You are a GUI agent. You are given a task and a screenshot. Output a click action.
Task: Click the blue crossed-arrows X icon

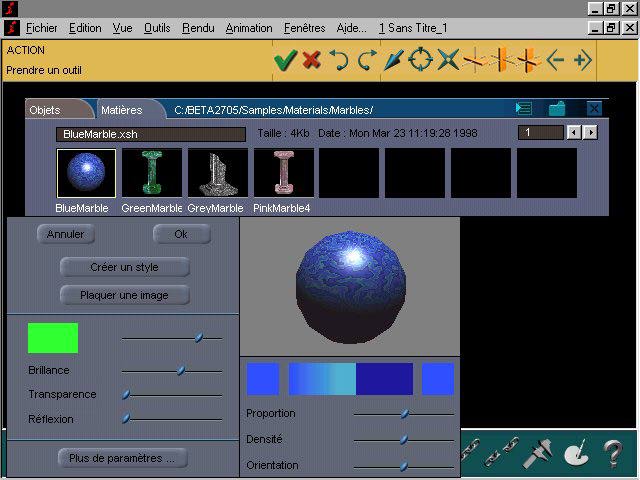pyautogui.click(x=448, y=60)
